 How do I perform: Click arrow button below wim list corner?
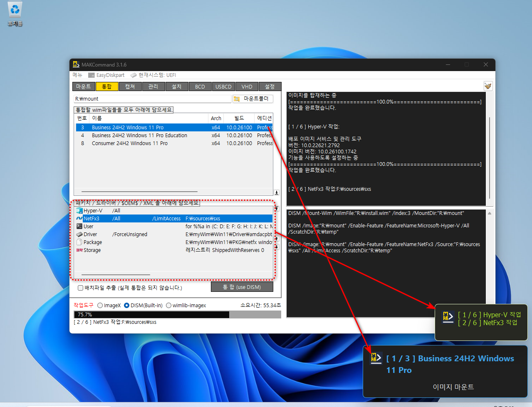click(277, 192)
